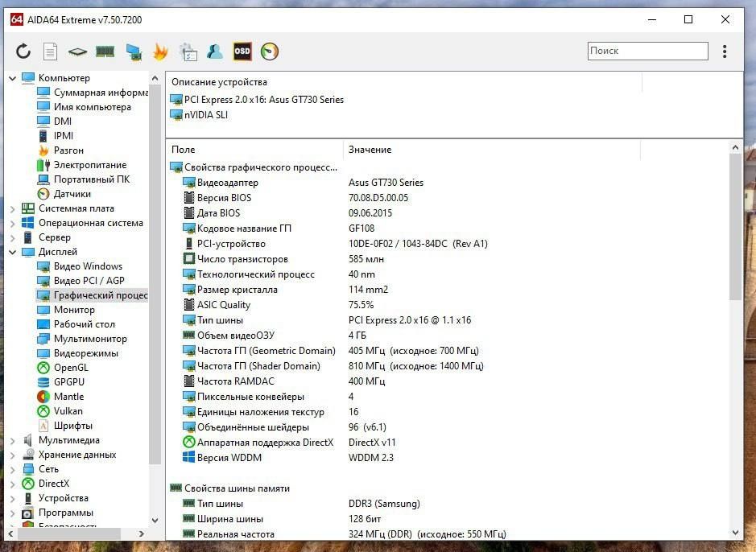Select Графический процессор tree item
This screenshot has height=552, width=756.
click(93, 295)
